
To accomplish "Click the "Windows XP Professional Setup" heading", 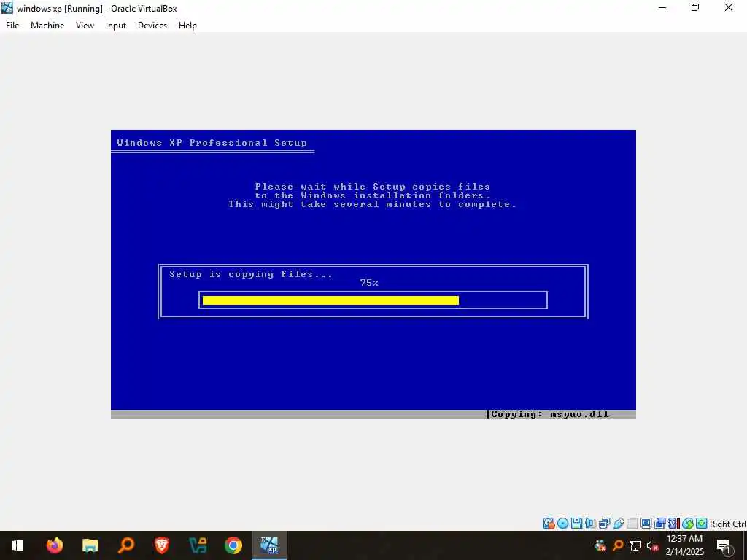I will click(x=212, y=143).
